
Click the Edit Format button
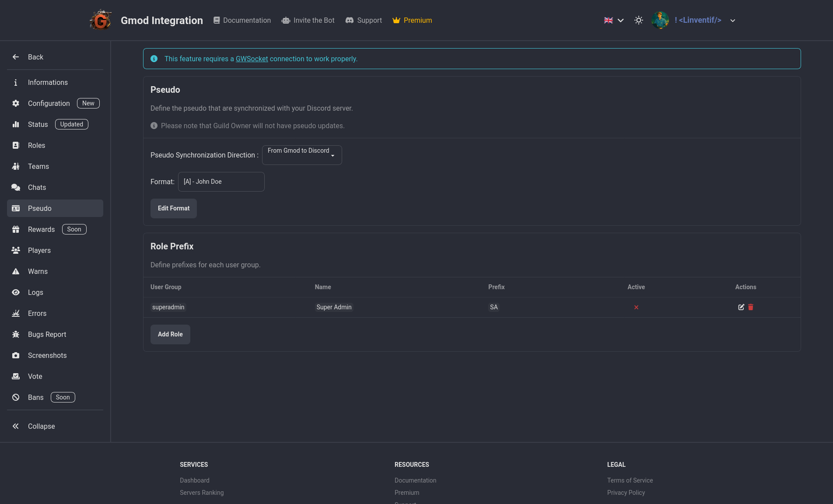pyautogui.click(x=173, y=208)
